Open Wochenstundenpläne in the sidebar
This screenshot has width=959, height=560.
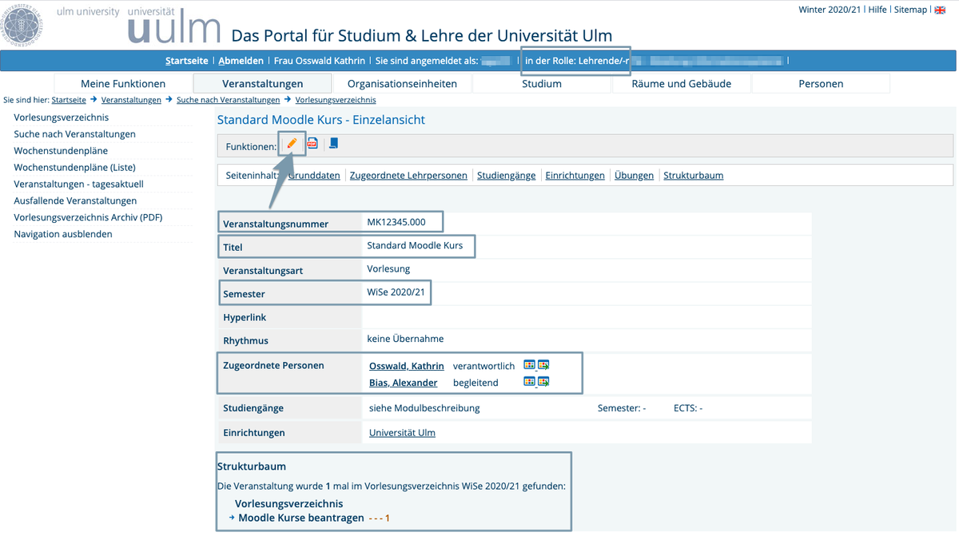tap(61, 151)
